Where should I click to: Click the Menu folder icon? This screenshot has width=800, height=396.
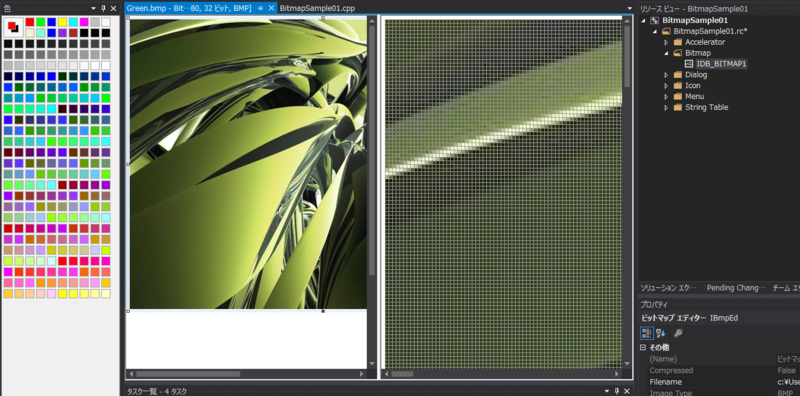tap(678, 96)
